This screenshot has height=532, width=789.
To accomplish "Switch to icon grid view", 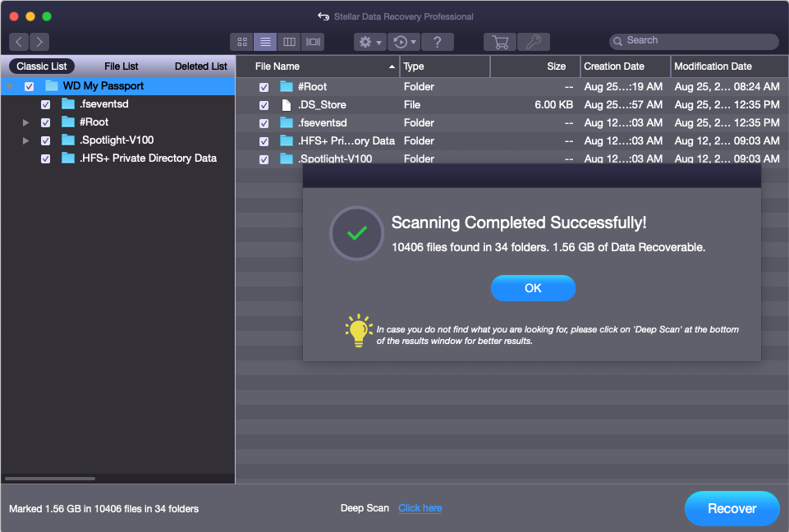I will [x=242, y=42].
